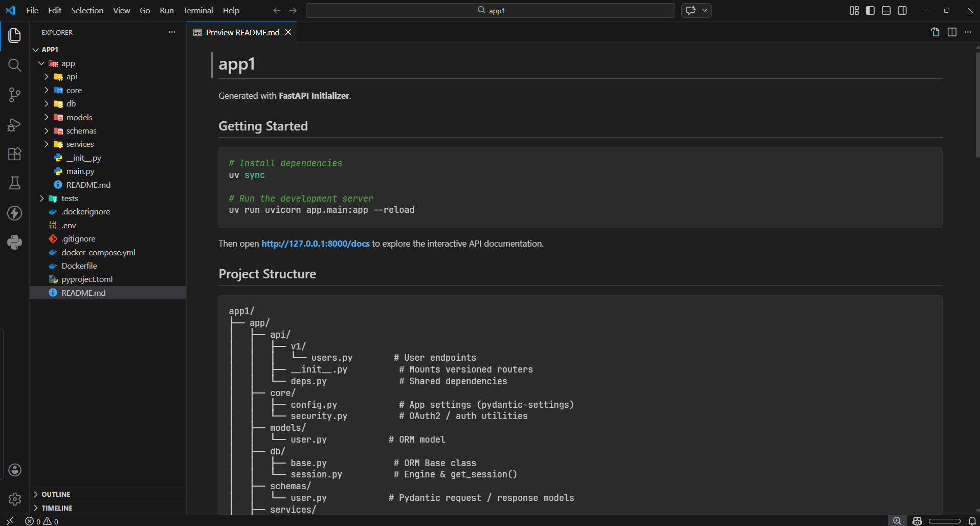
Task: Go forward with the navigation arrow
Action: [x=293, y=10]
